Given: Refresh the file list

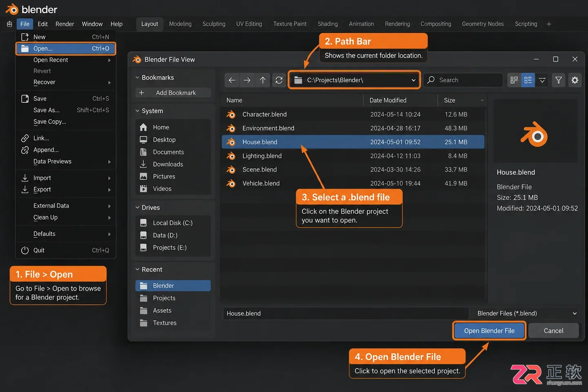Looking at the screenshot, I should point(279,80).
